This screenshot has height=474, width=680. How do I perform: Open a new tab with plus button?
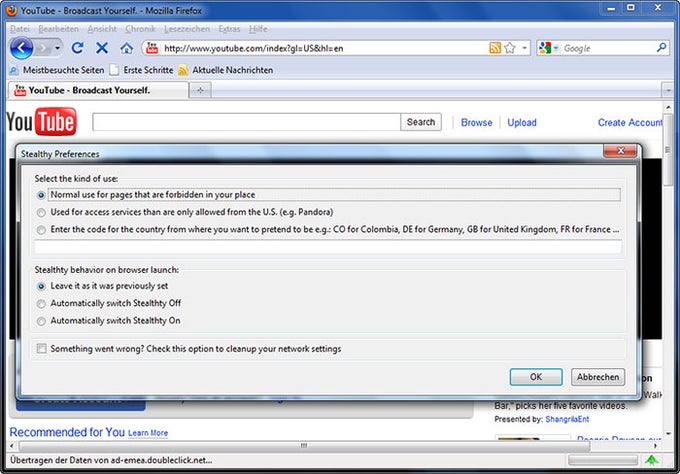click(x=200, y=90)
